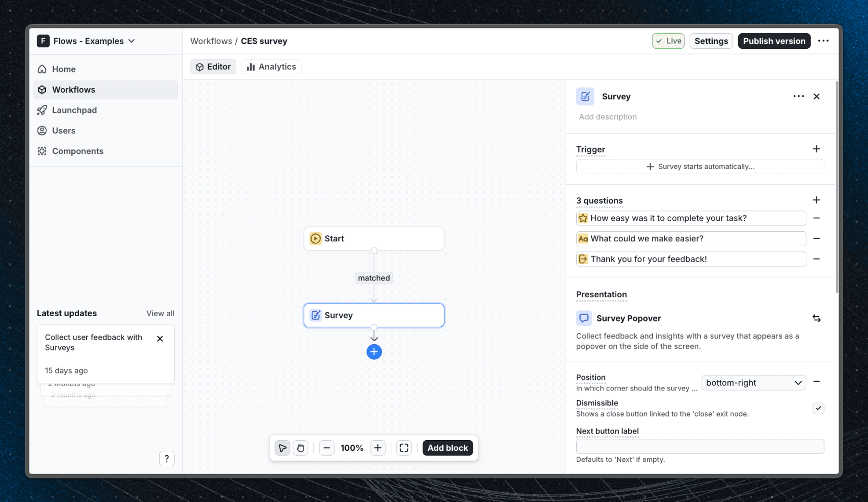Remove the 'What could we make easier?' question
This screenshot has width=868, height=502.
pos(816,238)
